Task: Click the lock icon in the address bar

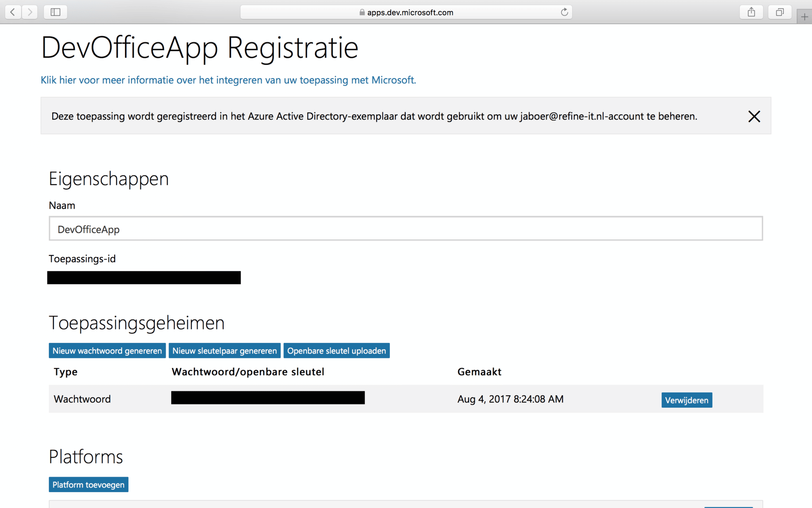Action: (362, 12)
